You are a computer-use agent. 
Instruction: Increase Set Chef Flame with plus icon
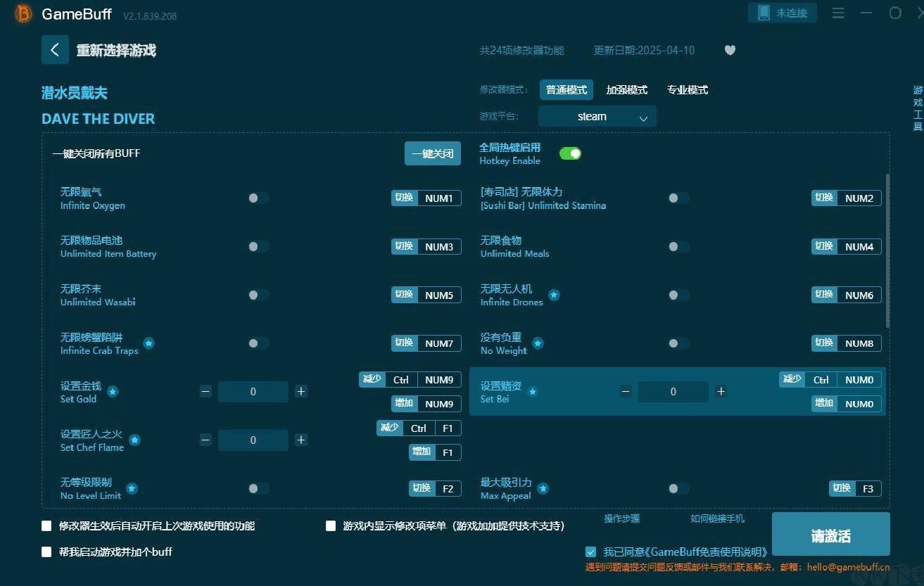pos(301,440)
